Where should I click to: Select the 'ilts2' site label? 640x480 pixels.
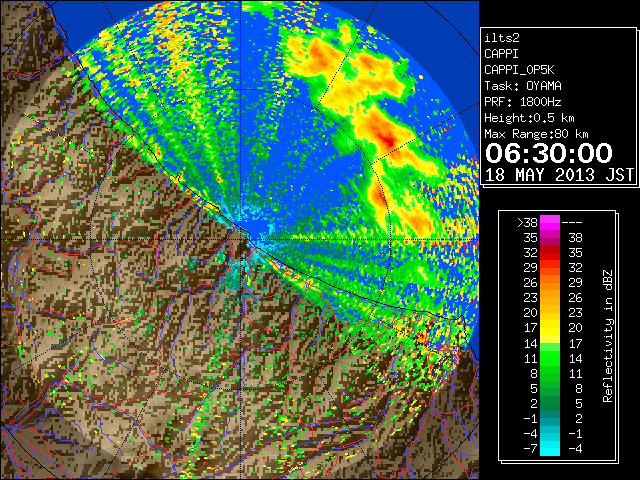(x=502, y=38)
